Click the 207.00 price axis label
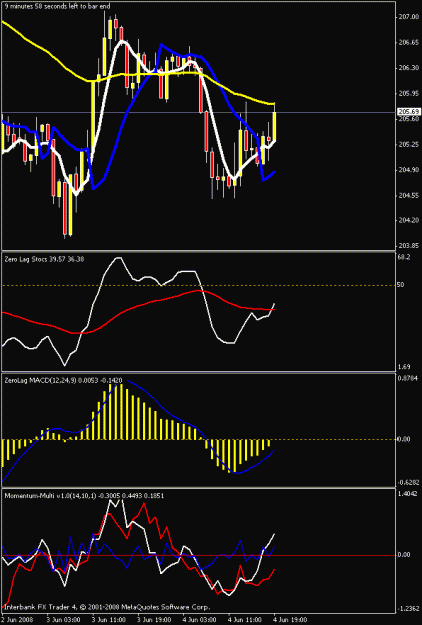The width and height of the screenshot is (422, 625). [x=408, y=17]
